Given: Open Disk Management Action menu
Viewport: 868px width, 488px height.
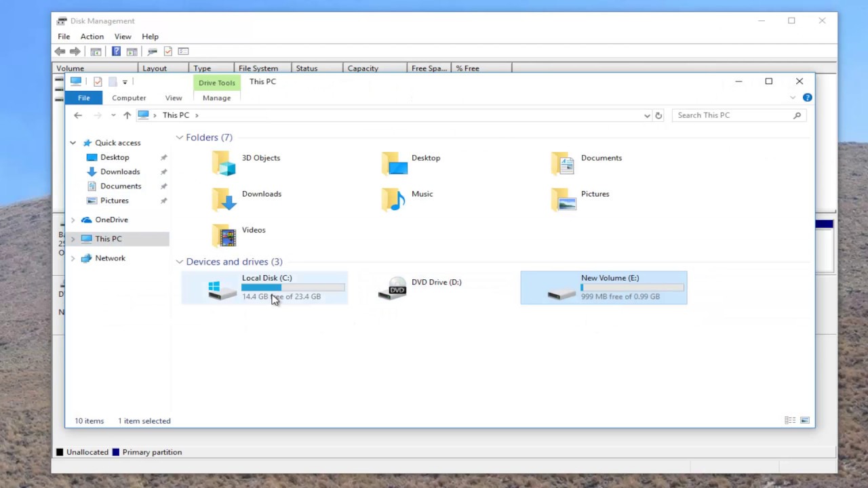Looking at the screenshot, I should click(x=92, y=37).
